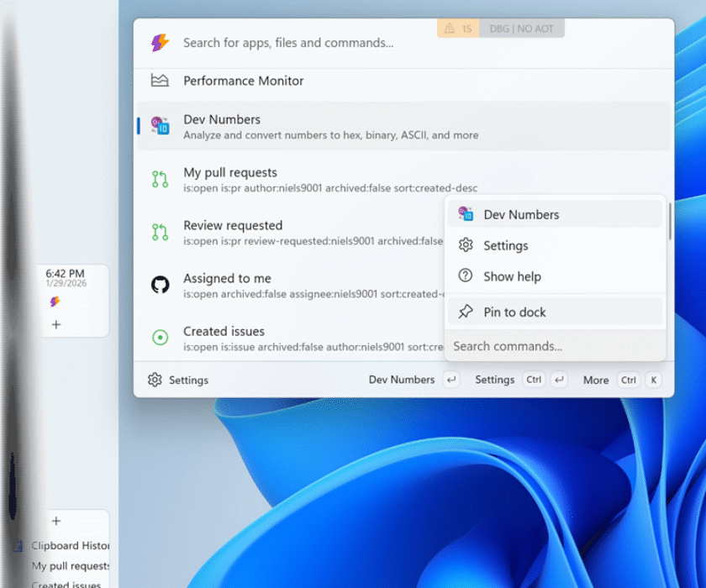
Task: Click the DBG | NO AOT label
Action: [522, 29]
